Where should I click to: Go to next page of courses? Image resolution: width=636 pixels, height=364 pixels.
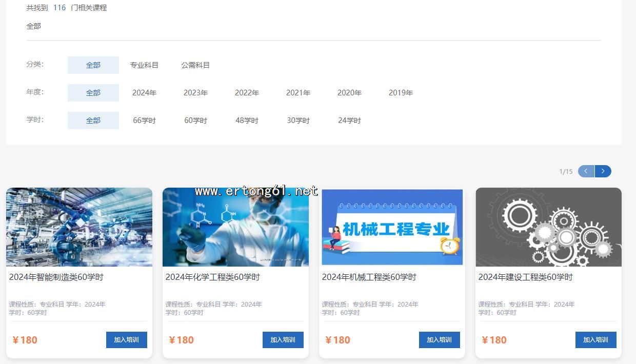603,171
